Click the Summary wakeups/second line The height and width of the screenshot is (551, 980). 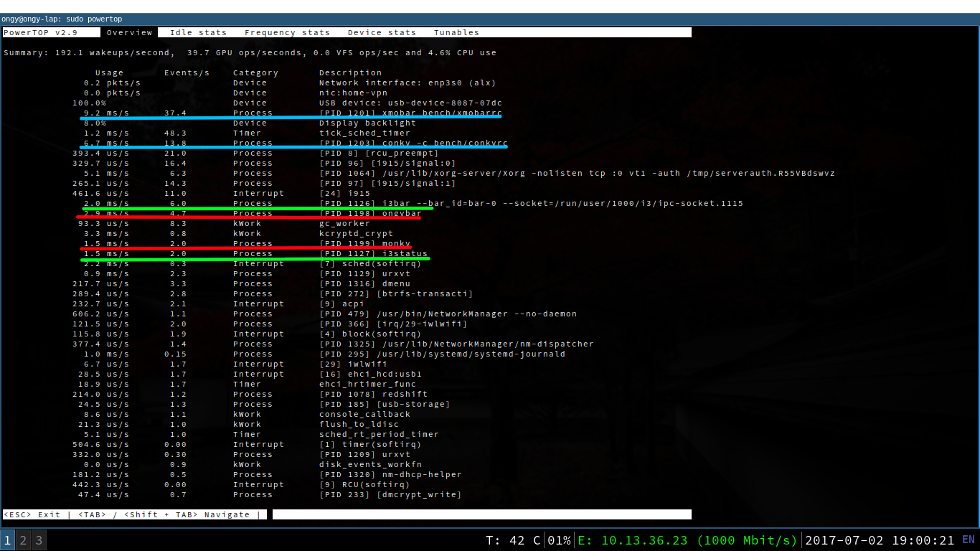coord(250,52)
